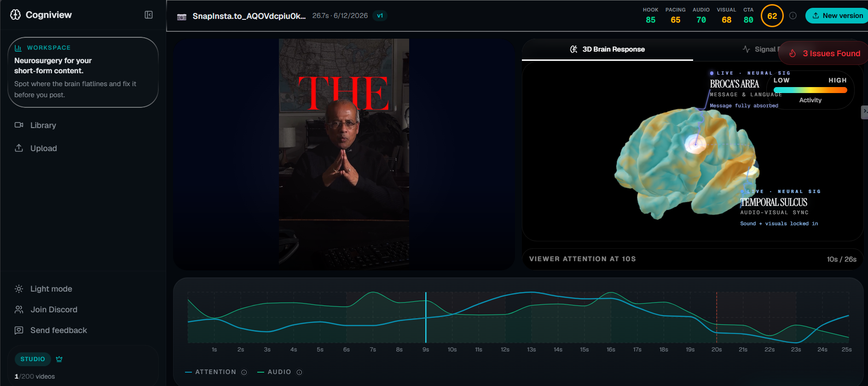Click the 1/200 videos usage counter

tap(35, 376)
